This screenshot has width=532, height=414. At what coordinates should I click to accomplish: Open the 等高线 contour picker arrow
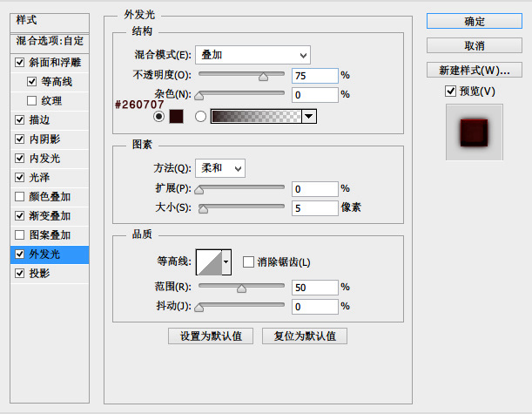(226, 261)
